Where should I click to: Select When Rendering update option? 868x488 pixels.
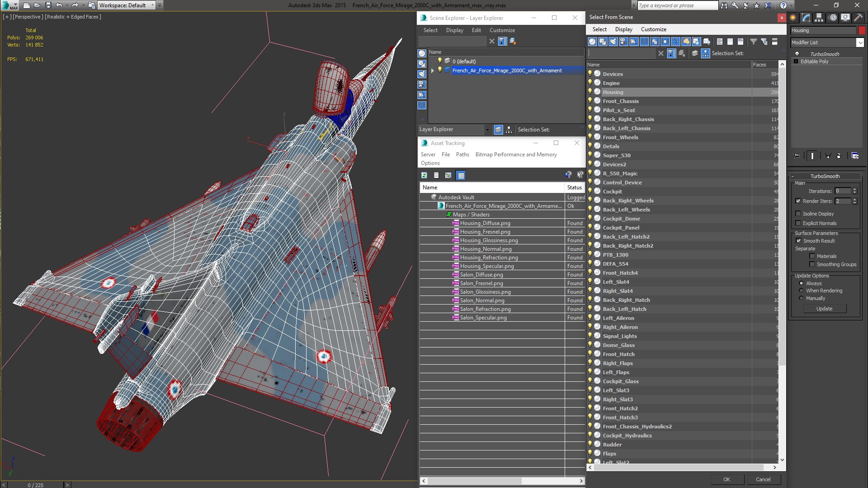pos(801,291)
